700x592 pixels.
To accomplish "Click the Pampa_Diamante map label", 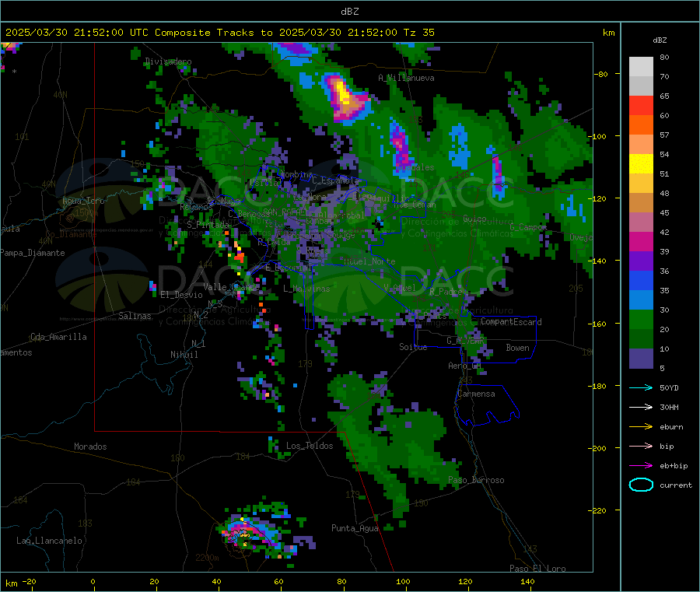I will point(32,253).
